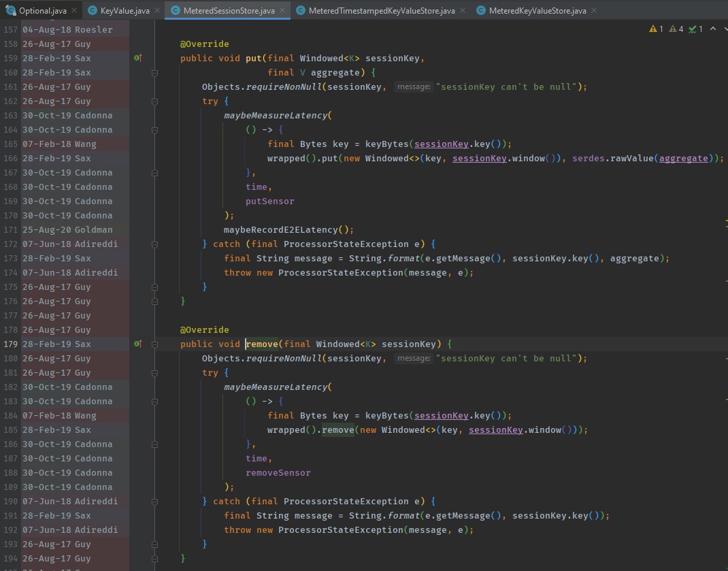Collapse the catch block fold on line 190
The width and height of the screenshot is (728, 571).
(154, 502)
